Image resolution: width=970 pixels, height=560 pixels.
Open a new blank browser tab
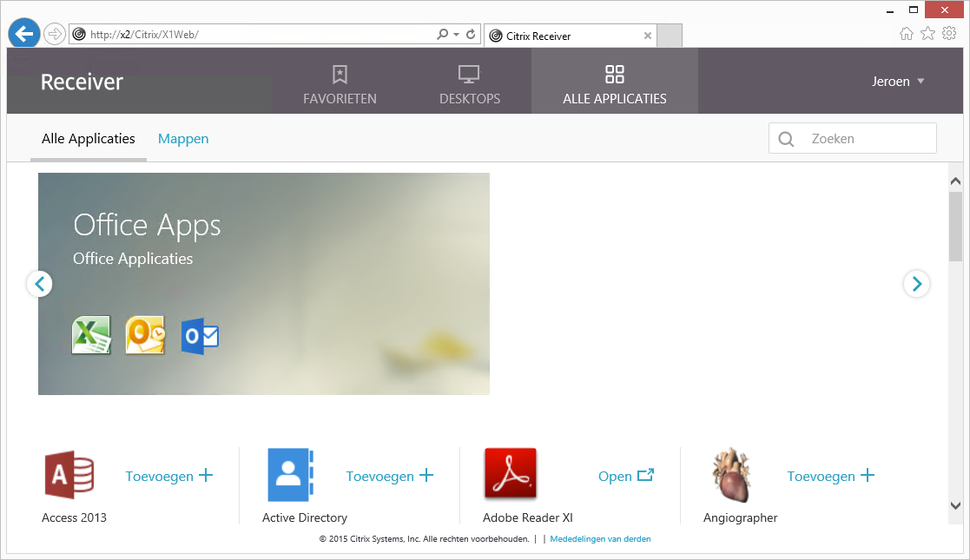coord(670,36)
